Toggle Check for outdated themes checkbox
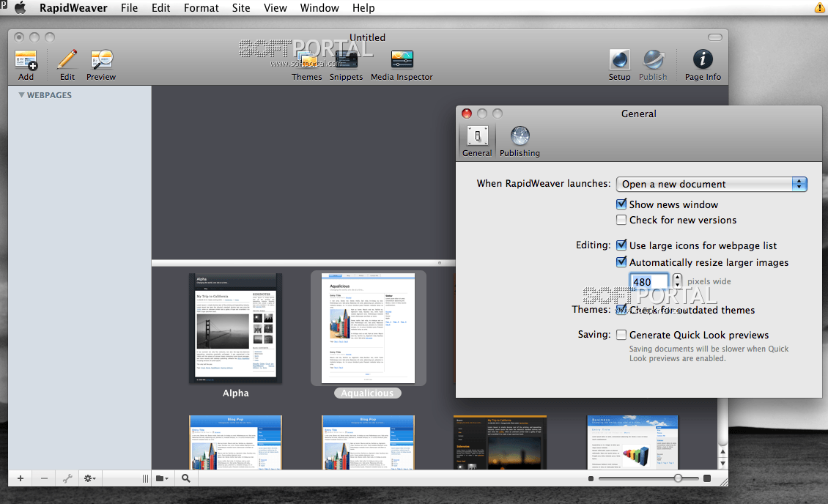 621,309
